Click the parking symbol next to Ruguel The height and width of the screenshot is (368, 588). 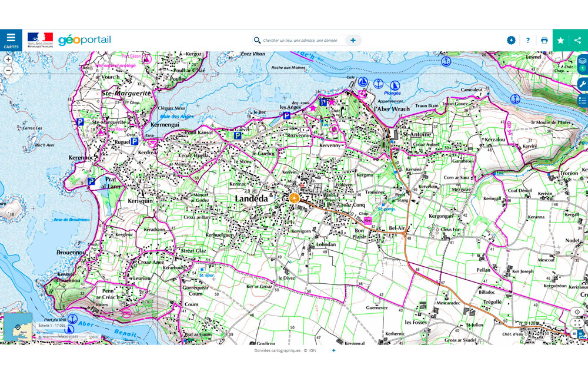click(135, 141)
